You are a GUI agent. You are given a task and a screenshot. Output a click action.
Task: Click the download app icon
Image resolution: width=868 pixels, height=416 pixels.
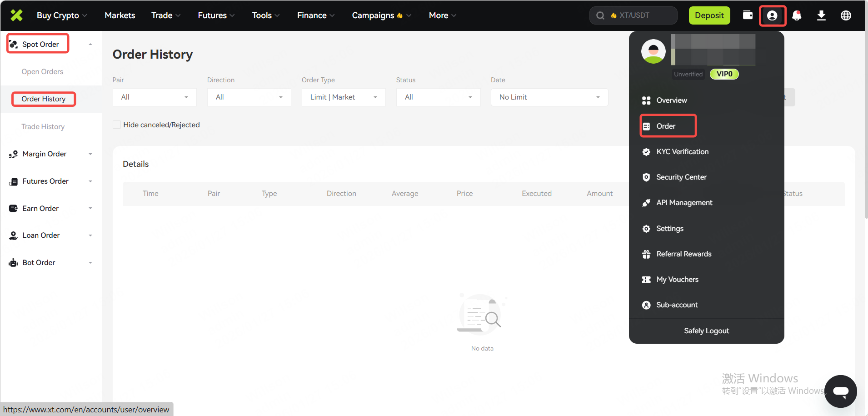821,15
